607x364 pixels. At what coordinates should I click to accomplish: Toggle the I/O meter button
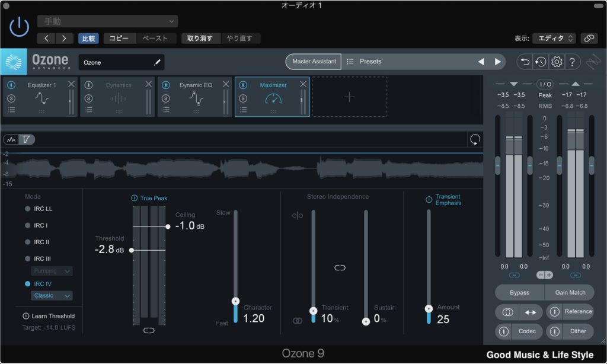[x=545, y=84]
